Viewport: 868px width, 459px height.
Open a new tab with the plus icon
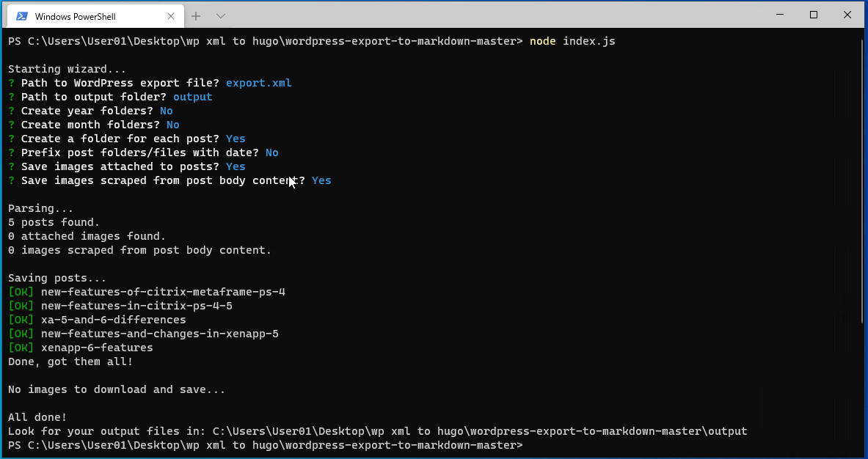pos(196,15)
